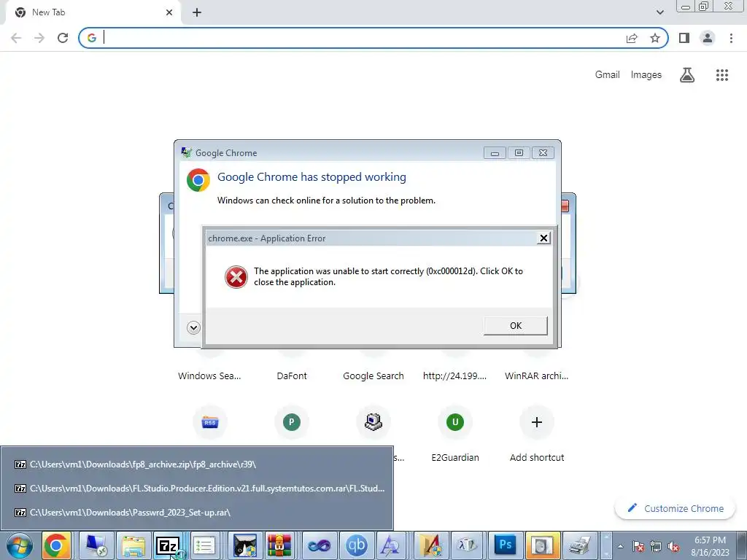Close the New Tab tab
This screenshot has width=747, height=560.
click(x=169, y=13)
